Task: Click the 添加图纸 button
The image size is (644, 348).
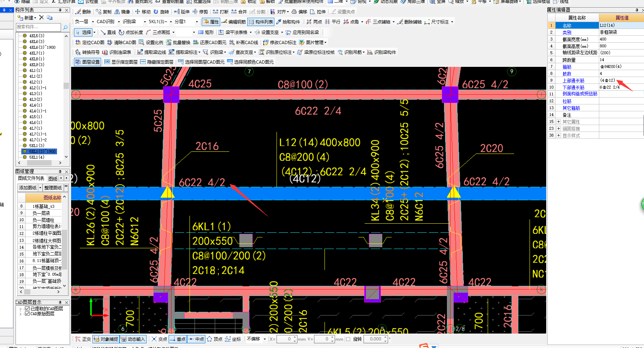Action: point(28,188)
